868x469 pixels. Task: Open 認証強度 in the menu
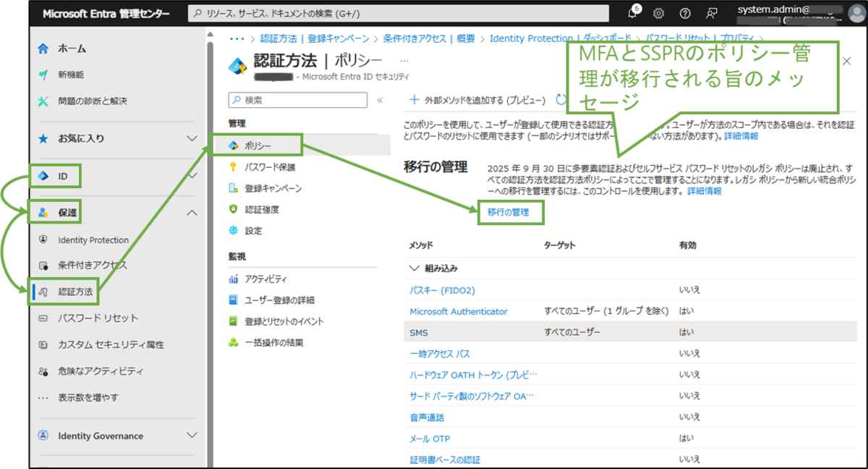pyautogui.click(x=262, y=209)
